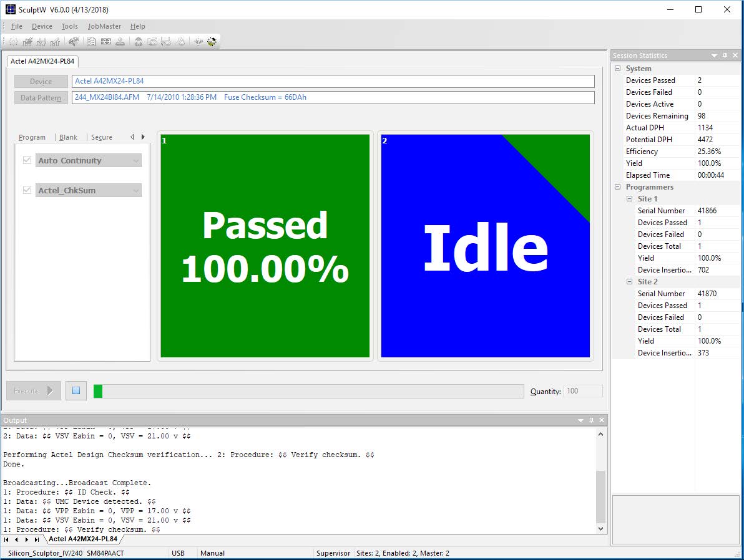
Task: Click the Quantity input field
Action: pyautogui.click(x=583, y=391)
